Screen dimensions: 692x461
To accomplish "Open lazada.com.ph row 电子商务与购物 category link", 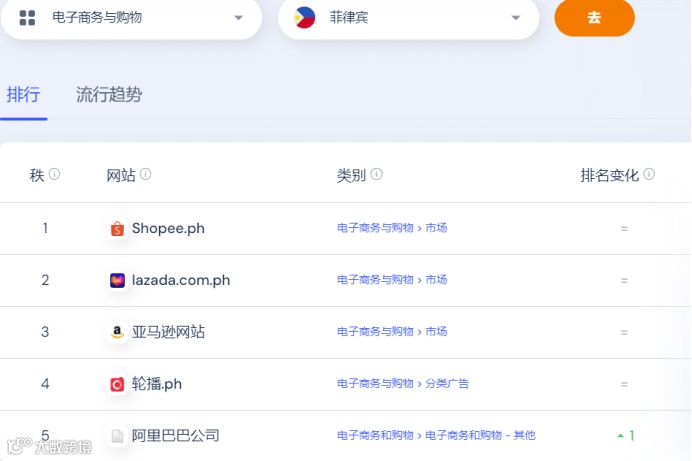I will [x=375, y=280].
